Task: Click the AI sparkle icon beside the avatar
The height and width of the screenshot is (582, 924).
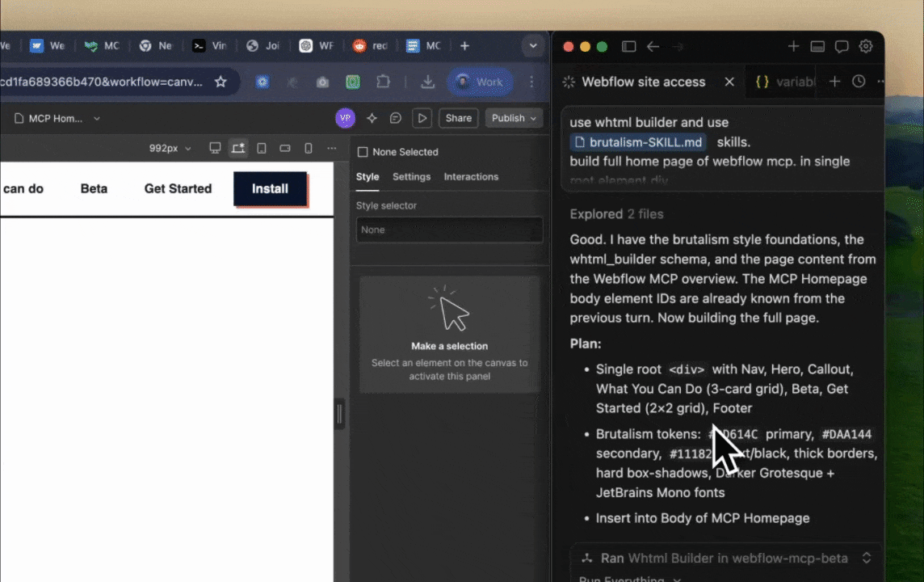Action: 371,118
